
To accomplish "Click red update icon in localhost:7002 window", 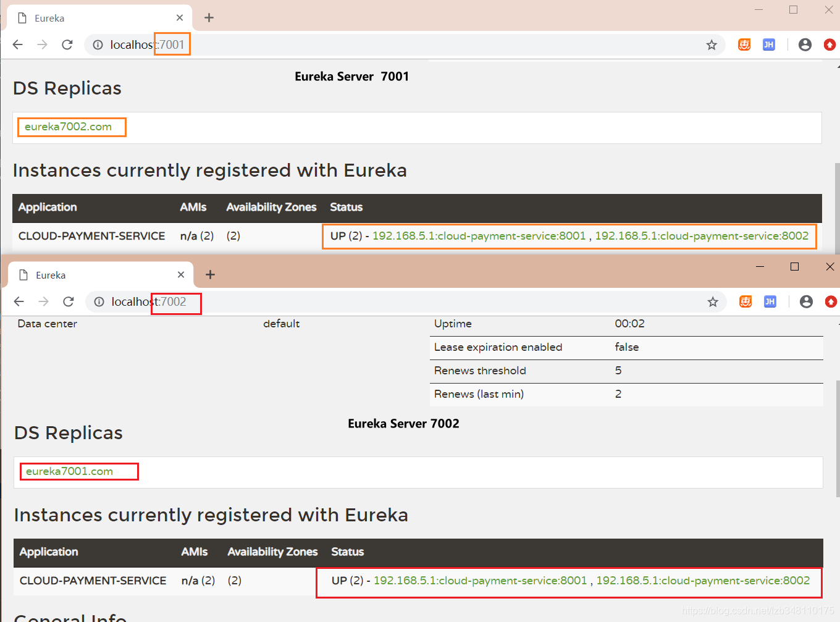I will coord(831,301).
